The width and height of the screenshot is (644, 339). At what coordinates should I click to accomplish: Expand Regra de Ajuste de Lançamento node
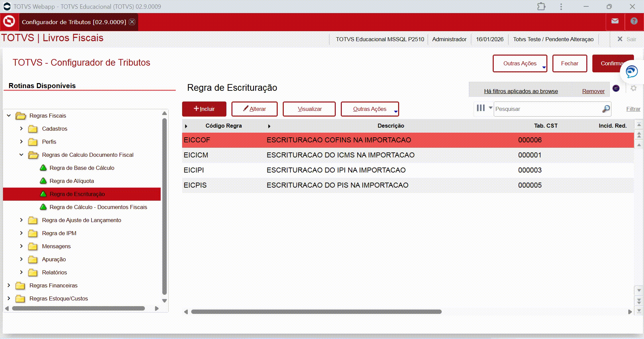click(21, 220)
